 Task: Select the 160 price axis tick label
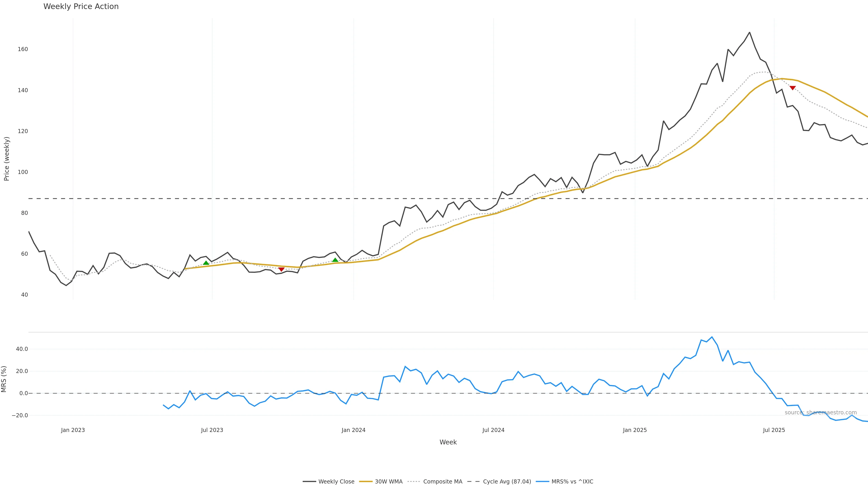23,49
